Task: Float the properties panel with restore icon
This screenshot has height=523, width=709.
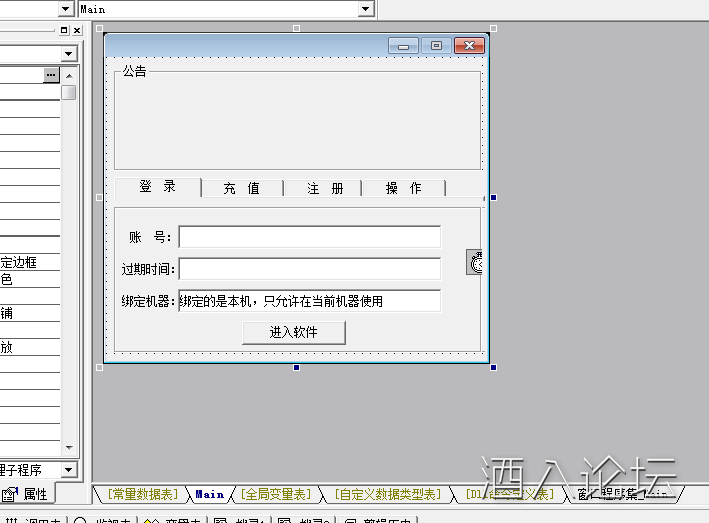Action: (65, 30)
